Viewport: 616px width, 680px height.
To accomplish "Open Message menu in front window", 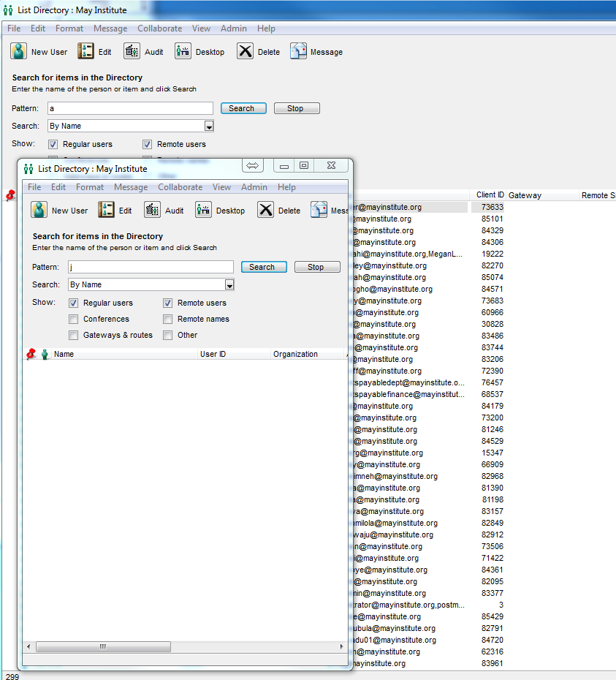I will tap(131, 187).
